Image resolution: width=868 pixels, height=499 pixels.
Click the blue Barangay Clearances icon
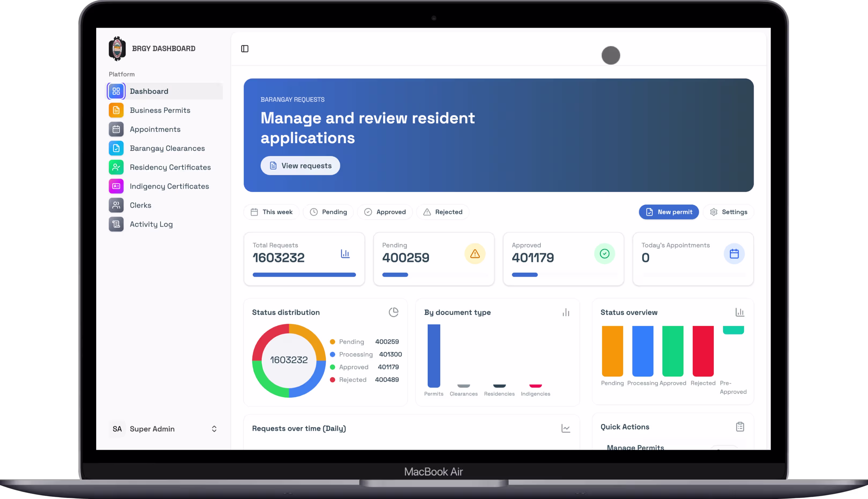[116, 148]
